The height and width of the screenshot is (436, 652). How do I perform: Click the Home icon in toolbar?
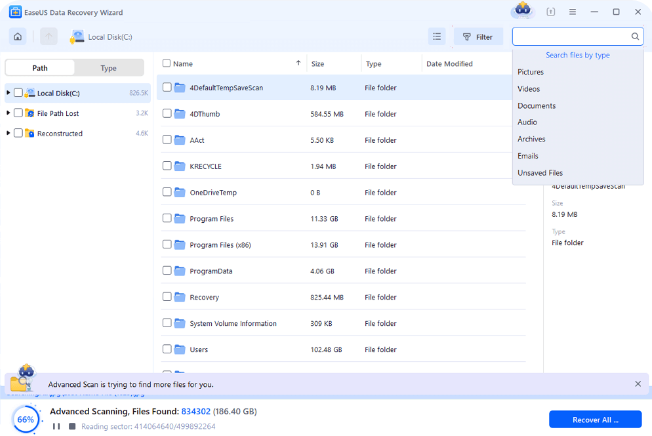18,37
